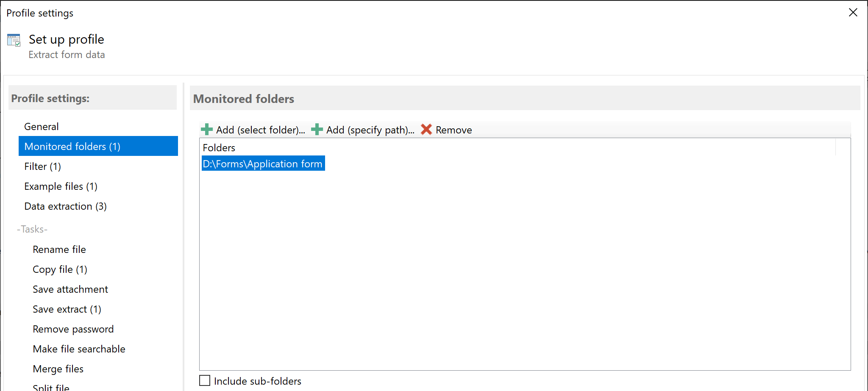
Task: Click the Set up profile icon
Action: click(14, 40)
